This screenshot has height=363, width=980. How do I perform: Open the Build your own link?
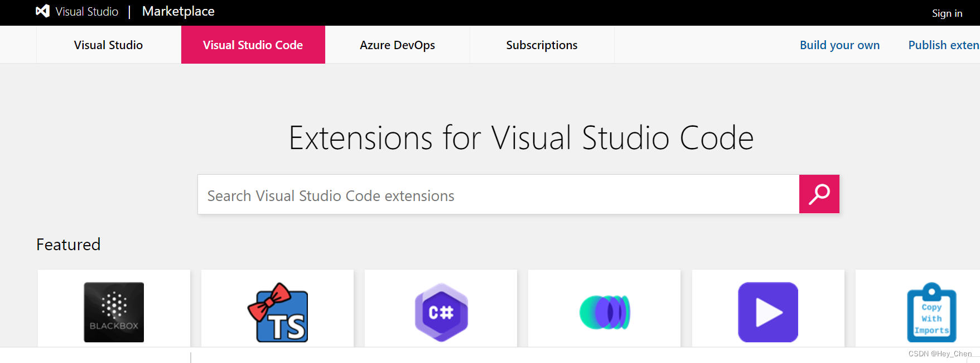839,45
